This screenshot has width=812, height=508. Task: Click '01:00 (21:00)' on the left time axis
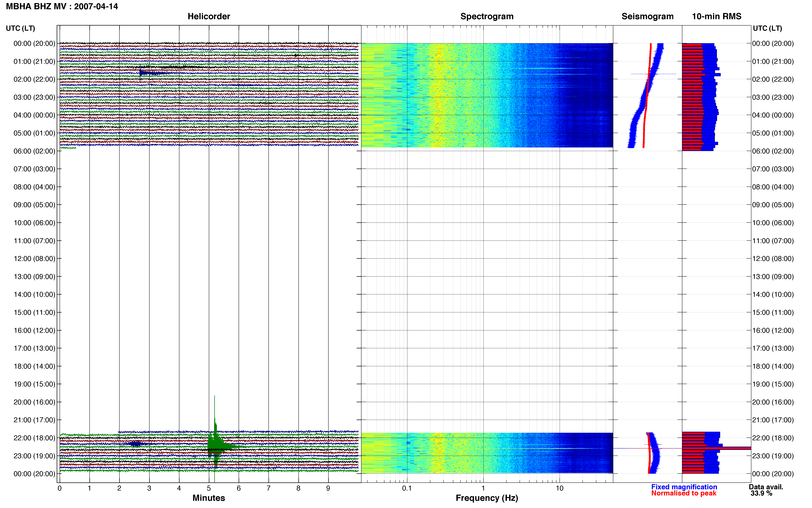coord(34,62)
